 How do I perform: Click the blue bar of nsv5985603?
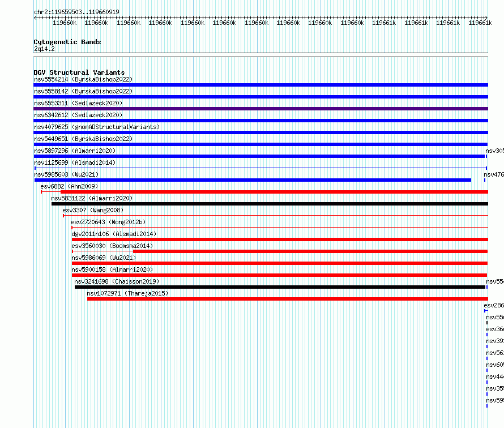(253, 180)
